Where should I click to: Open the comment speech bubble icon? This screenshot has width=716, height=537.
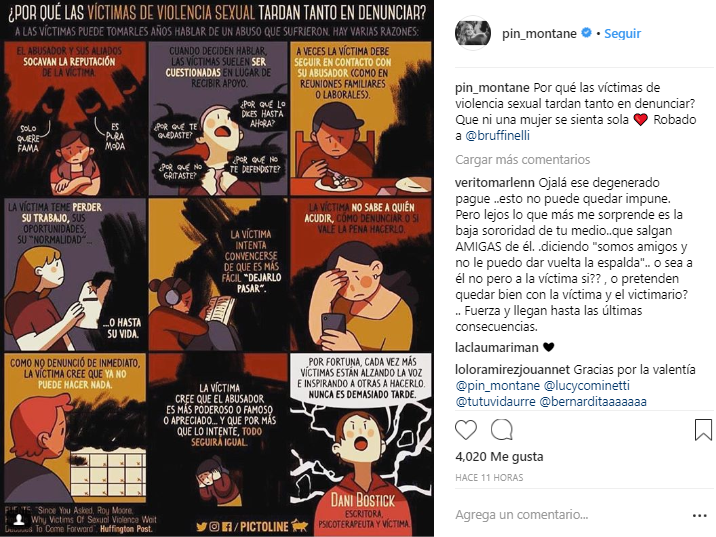pos(502,430)
